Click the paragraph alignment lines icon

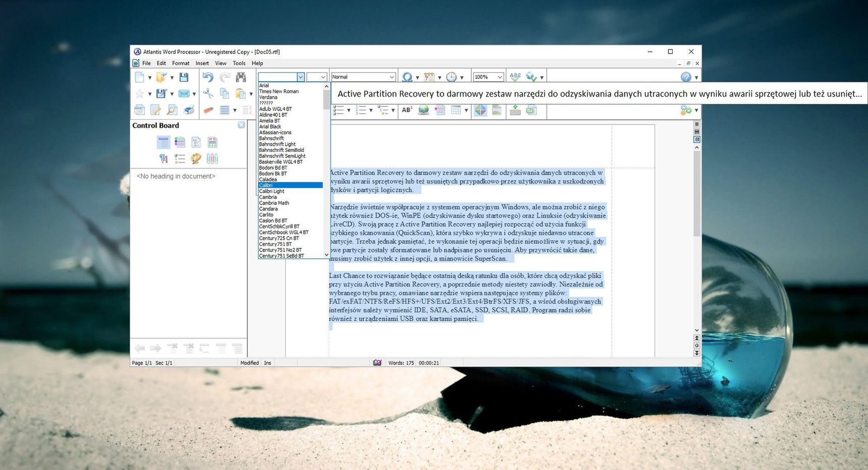click(225, 110)
